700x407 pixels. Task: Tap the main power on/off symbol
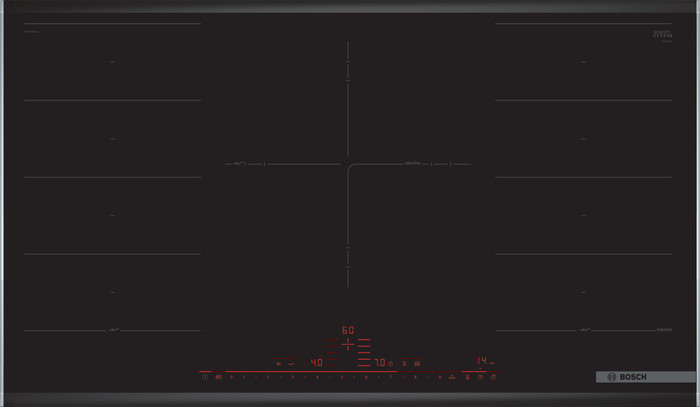point(204,377)
